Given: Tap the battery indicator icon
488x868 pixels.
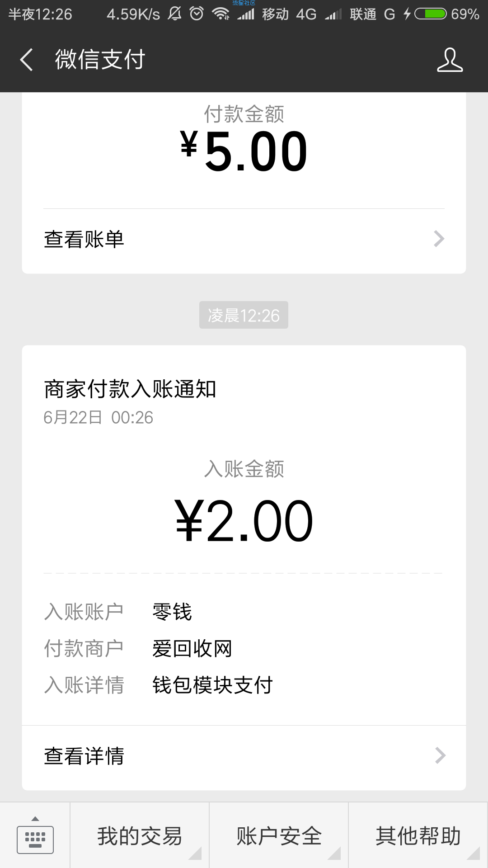Looking at the screenshot, I should (431, 14).
